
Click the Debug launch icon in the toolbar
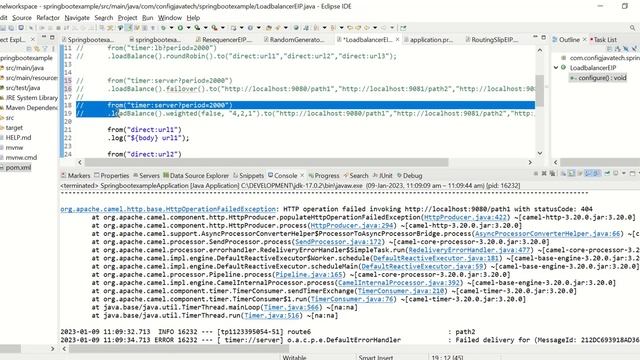tap(163, 28)
